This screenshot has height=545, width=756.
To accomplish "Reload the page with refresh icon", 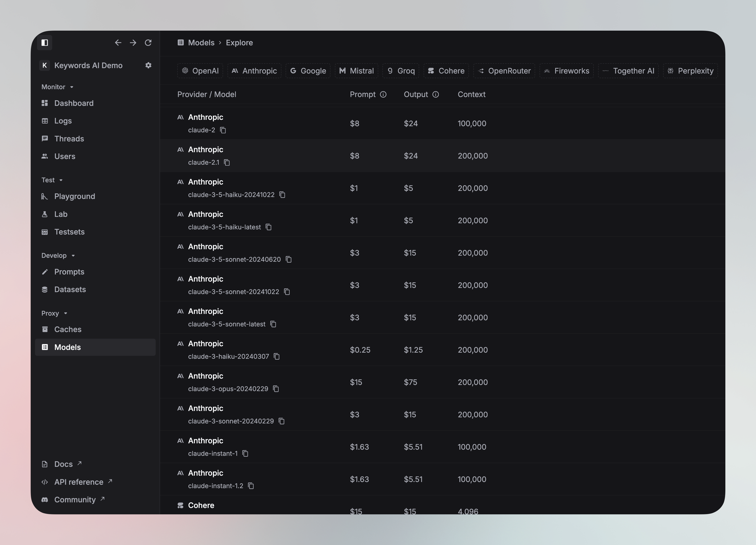I will [x=148, y=43].
